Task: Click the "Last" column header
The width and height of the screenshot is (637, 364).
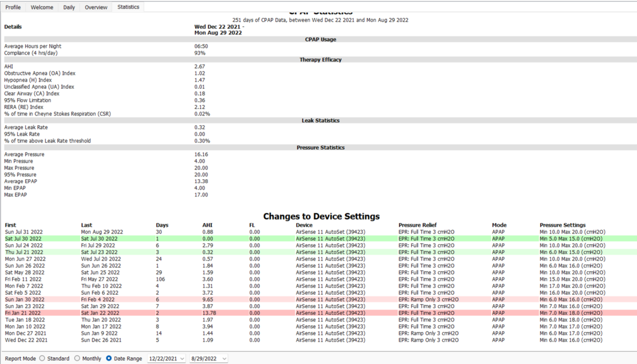Action: 87,225
